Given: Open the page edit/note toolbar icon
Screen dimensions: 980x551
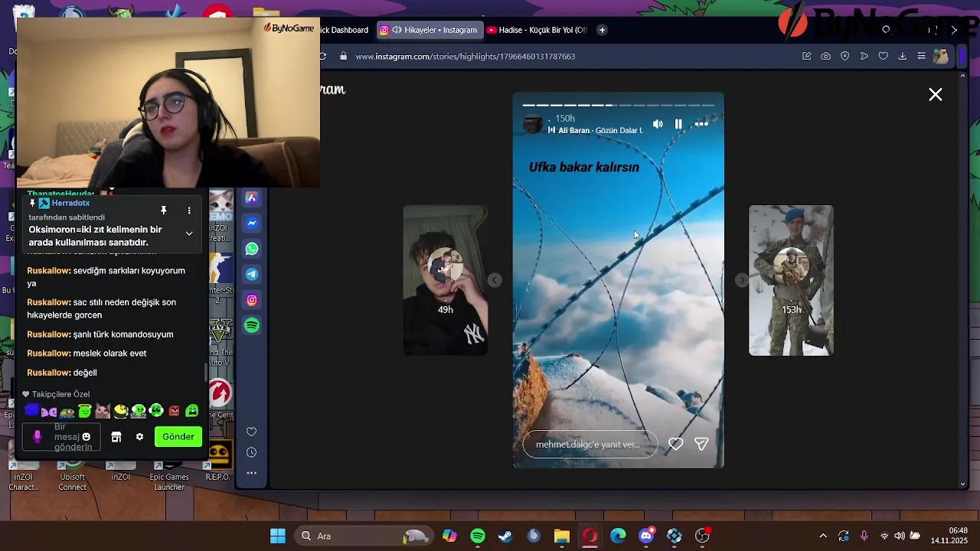Looking at the screenshot, I should [x=806, y=56].
